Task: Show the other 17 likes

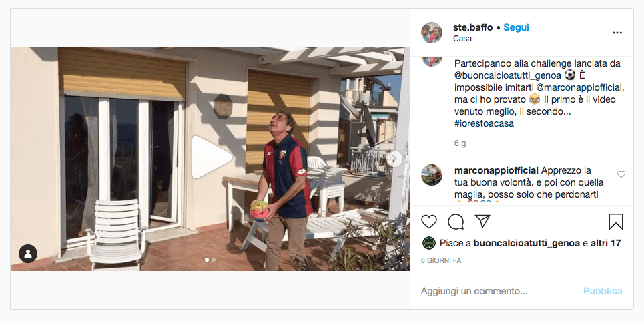Action: point(605,243)
